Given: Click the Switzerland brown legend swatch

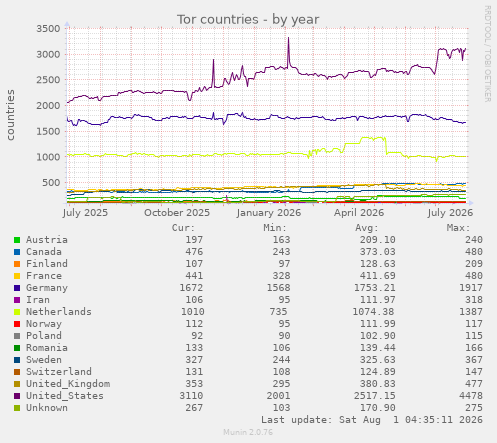Looking at the screenshot, I should click(17, 372).
